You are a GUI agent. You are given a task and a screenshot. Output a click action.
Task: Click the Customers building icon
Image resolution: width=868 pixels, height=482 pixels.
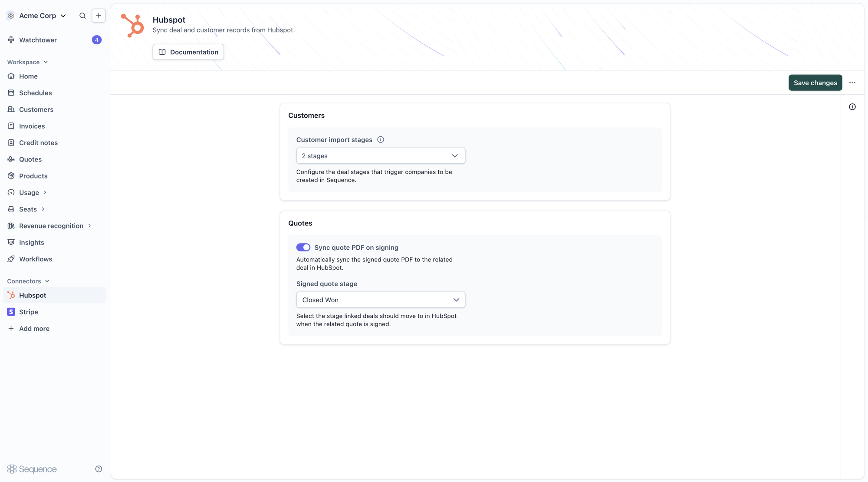(x=11, y=109)
